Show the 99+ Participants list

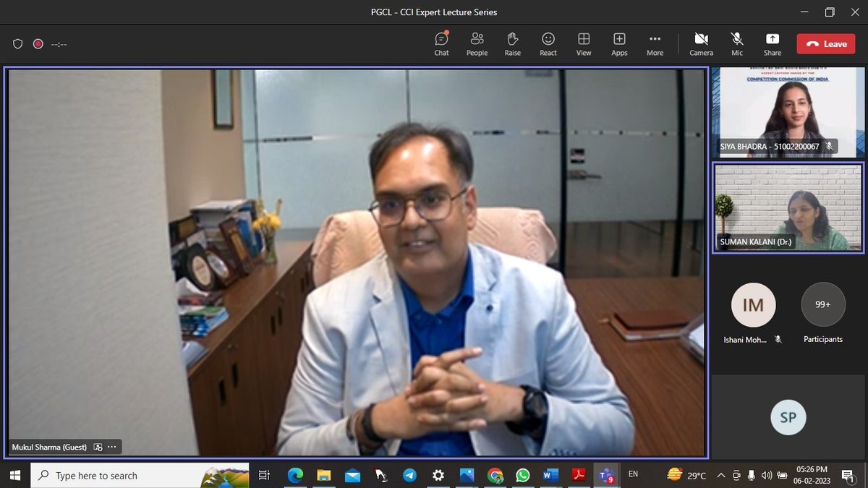(x=822, y=305)
